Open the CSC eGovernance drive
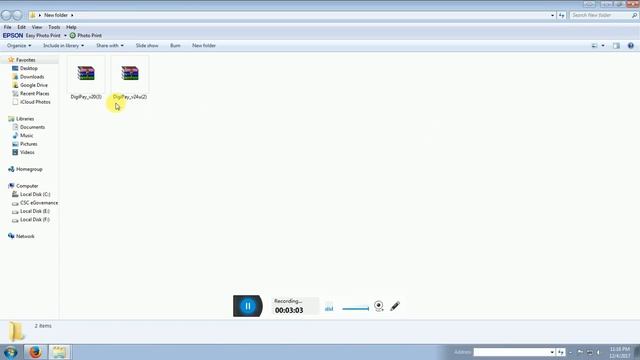The width and height of the screenshot is (640, 360). 39,203
